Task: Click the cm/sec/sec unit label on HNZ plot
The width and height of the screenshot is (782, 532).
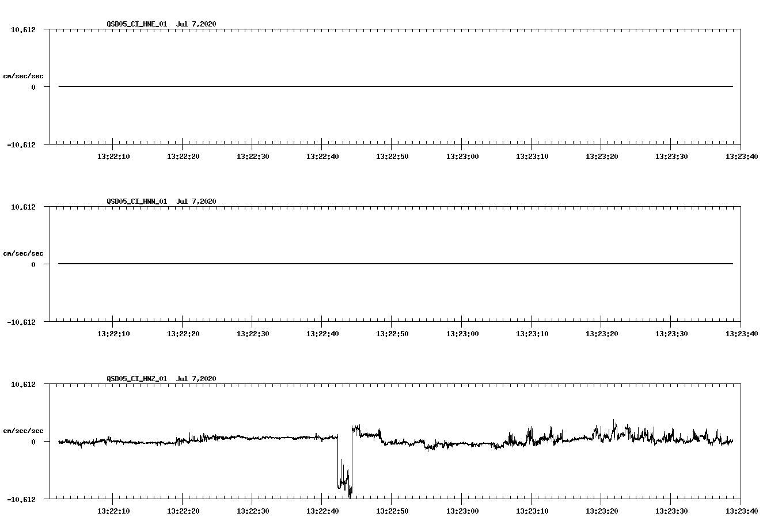Action: pos(23,431)
